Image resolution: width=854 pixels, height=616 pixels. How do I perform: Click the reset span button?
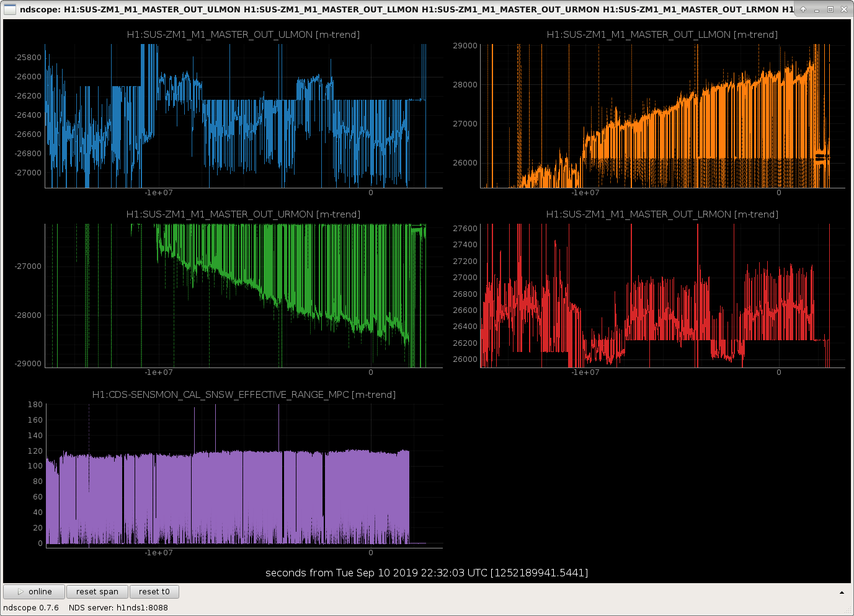pyautogui.click(x=97, y=592)
